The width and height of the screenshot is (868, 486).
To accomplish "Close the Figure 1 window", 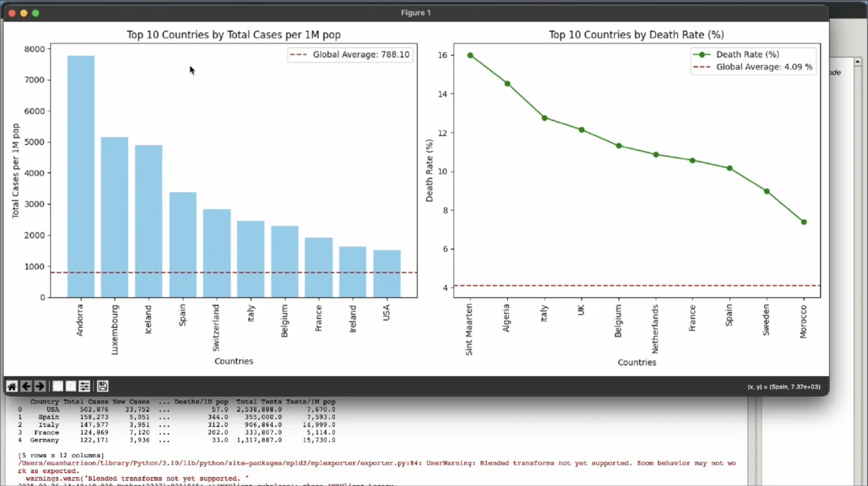I will point(12,13).
